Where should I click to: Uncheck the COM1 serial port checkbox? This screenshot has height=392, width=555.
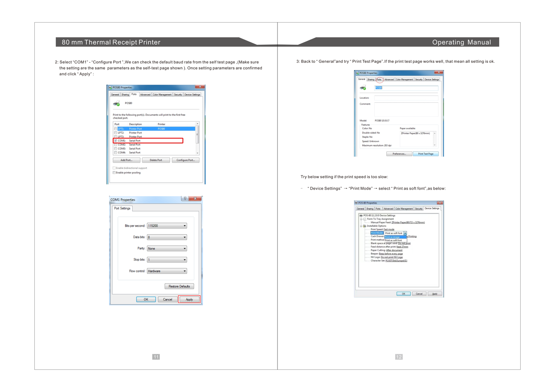point(116,141)
